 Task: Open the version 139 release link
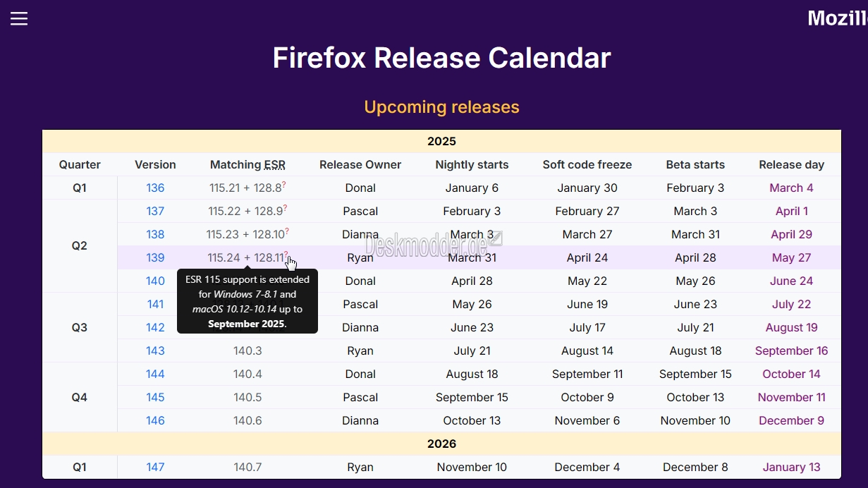click(155, 257)
